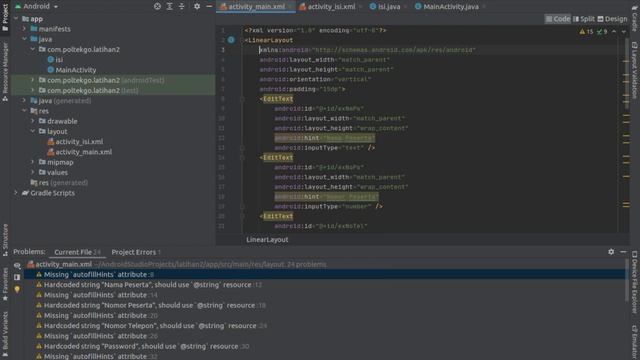Open the Device File Explorer side tab

click(635, 283)
